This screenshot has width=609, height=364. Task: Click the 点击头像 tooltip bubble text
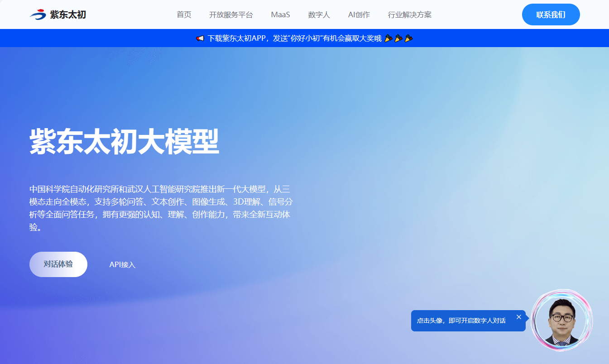461,321
